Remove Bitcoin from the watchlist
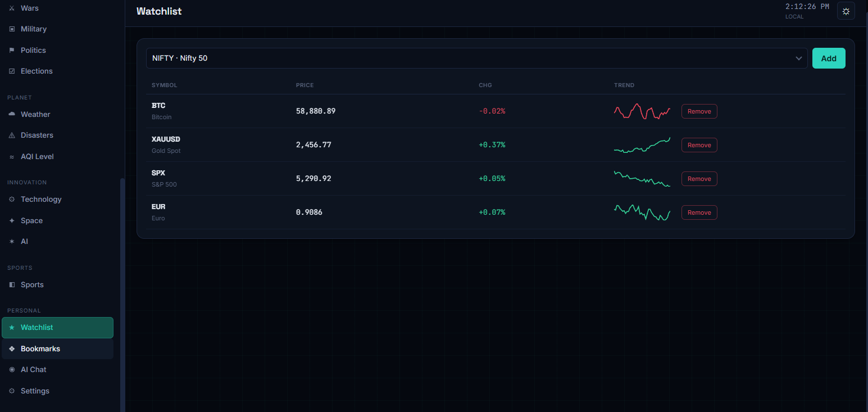The height and width of the screenshot is (412, 868). coord(699,111)
